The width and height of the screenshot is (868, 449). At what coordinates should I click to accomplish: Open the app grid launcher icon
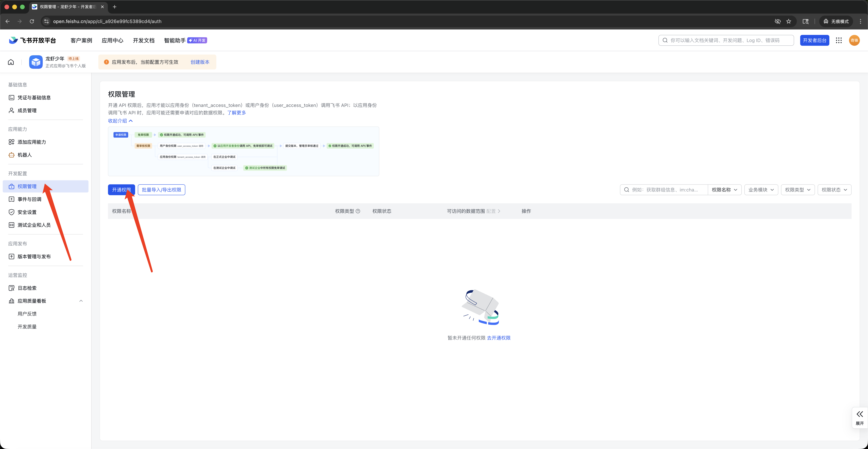839,40
